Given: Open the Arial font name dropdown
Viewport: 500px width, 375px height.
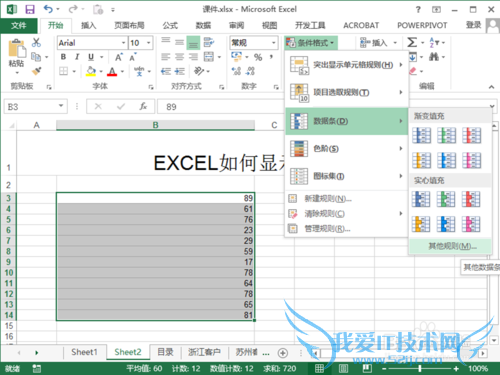Looking at the screenshot, I should (123, 43).
